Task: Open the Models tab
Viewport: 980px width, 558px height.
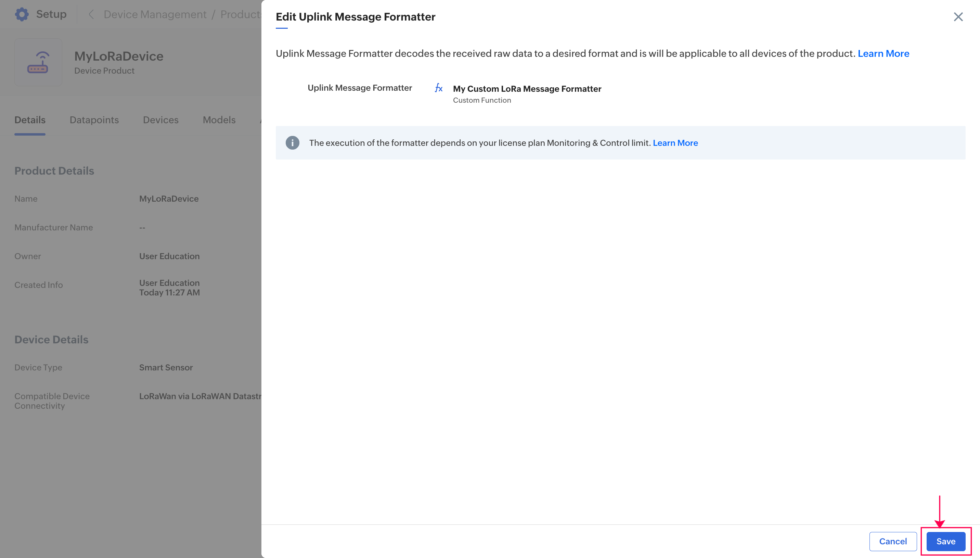Action: coord(219,120)
